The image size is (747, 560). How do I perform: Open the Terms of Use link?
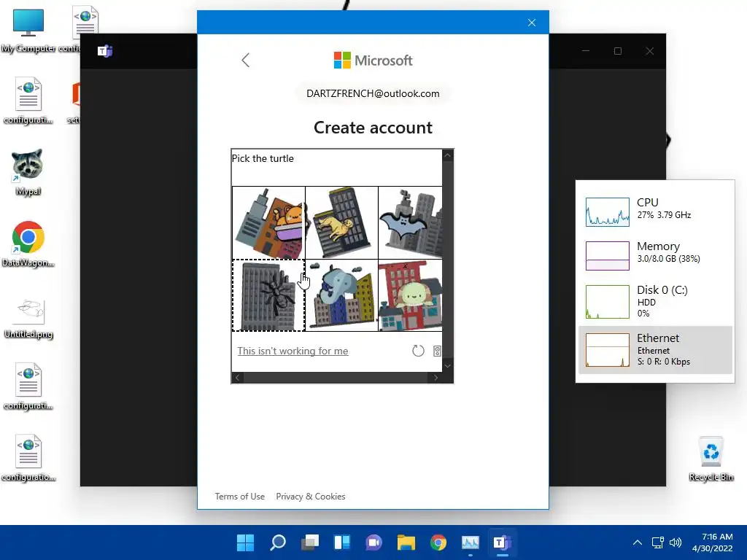click(239, 496)
